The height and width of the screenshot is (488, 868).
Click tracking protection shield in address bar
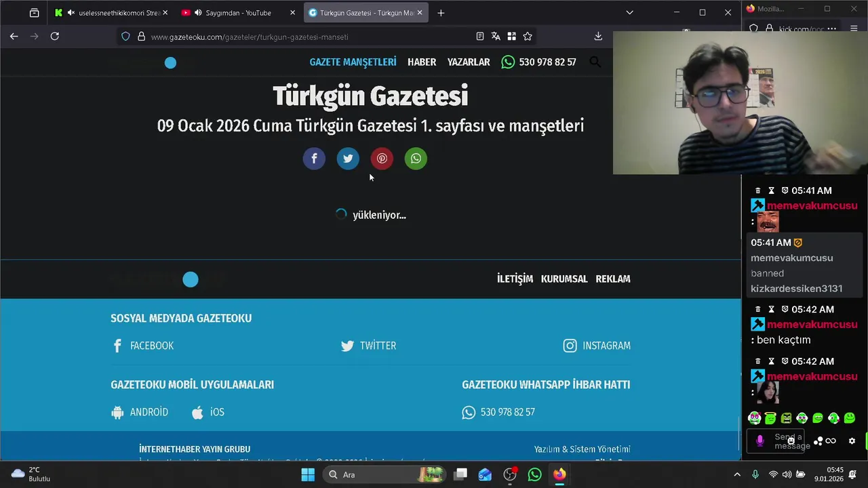pos(125,37)
